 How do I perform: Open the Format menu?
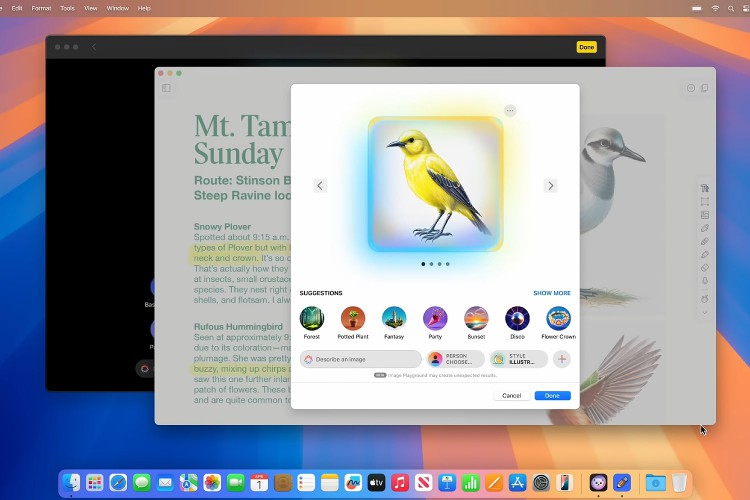point(41,8)
